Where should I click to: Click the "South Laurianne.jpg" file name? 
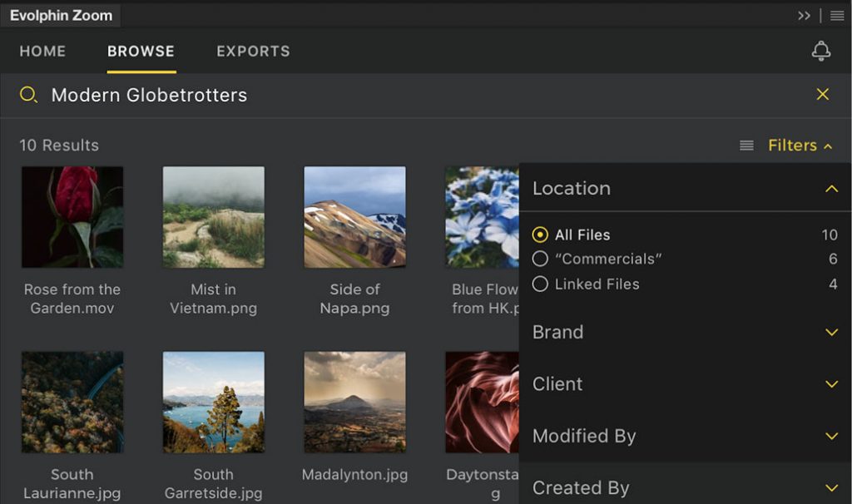(72, 484)
